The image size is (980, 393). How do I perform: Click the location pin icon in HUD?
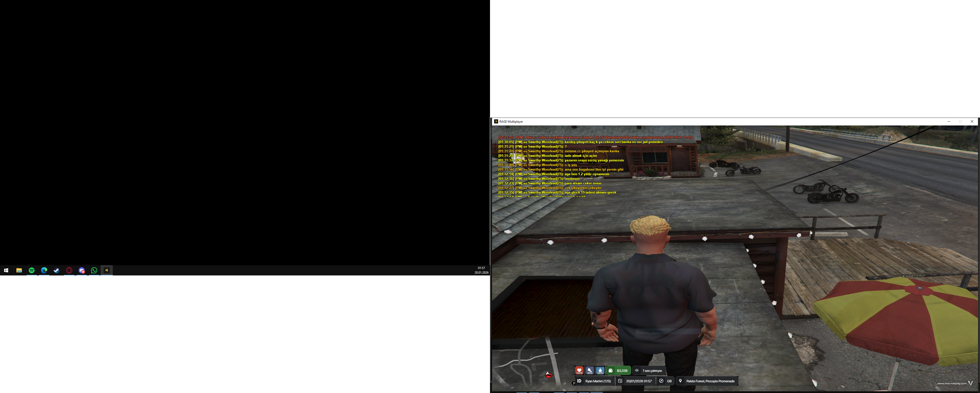coord(681,381)
